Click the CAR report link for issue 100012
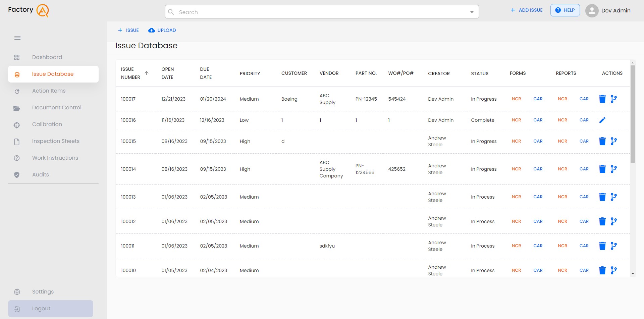 click(x=584, y=221)
